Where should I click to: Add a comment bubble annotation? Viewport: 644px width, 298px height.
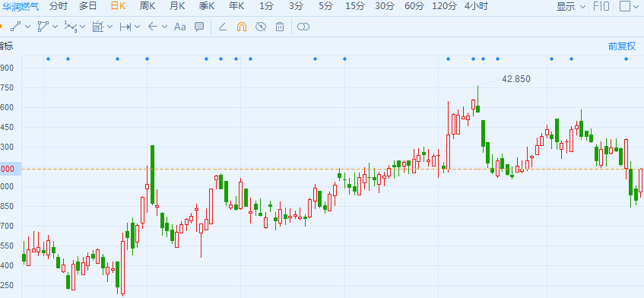coord(199,27)
